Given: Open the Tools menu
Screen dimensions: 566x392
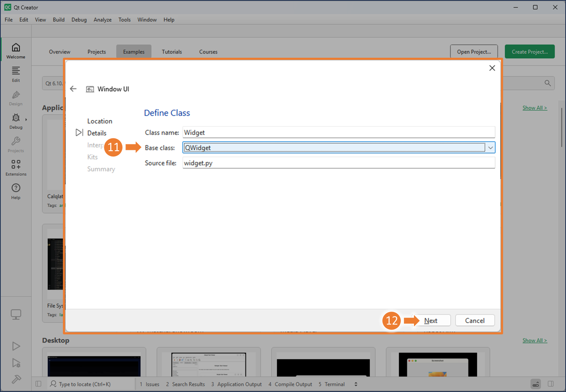Looking at the screenshot, I should tap(125, 20).
